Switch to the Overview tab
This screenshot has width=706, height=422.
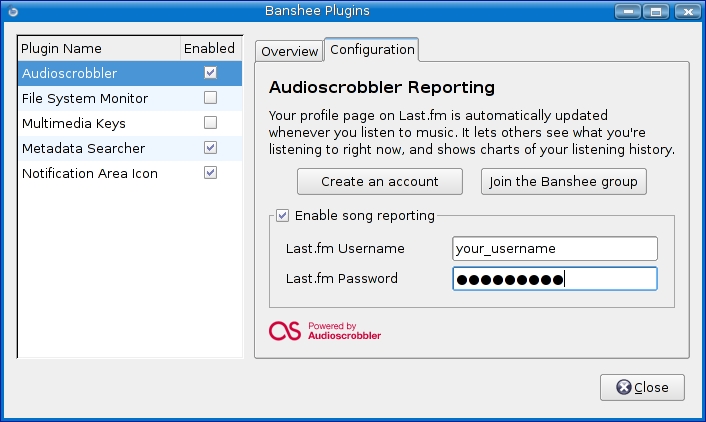[x=289, y=51]
